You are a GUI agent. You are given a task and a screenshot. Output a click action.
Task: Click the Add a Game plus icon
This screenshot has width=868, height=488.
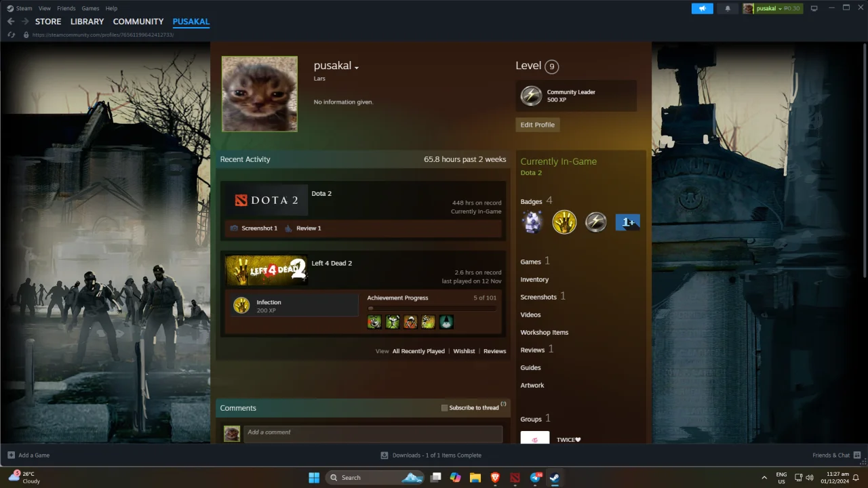coord(11,455)
